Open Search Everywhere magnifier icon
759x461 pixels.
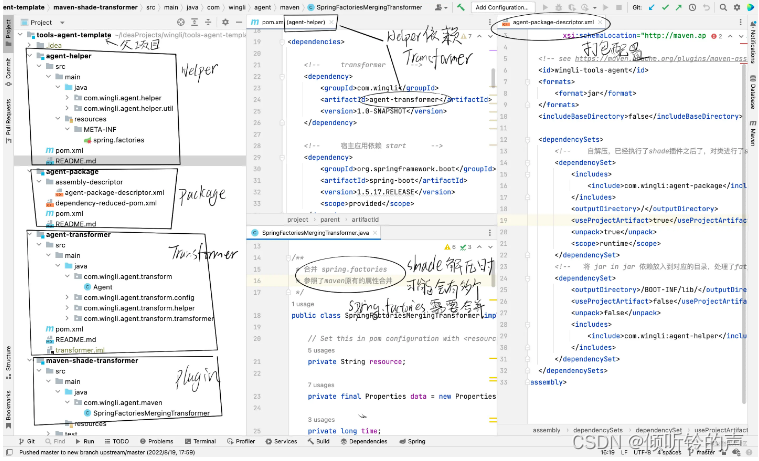pyautogui.click(x=723, y=7)
